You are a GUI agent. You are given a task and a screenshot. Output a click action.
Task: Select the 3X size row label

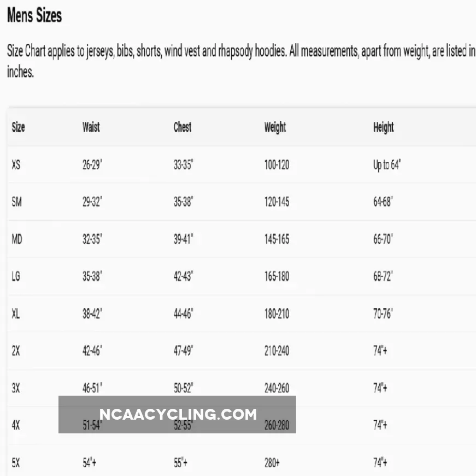click(x=16, y=388)
